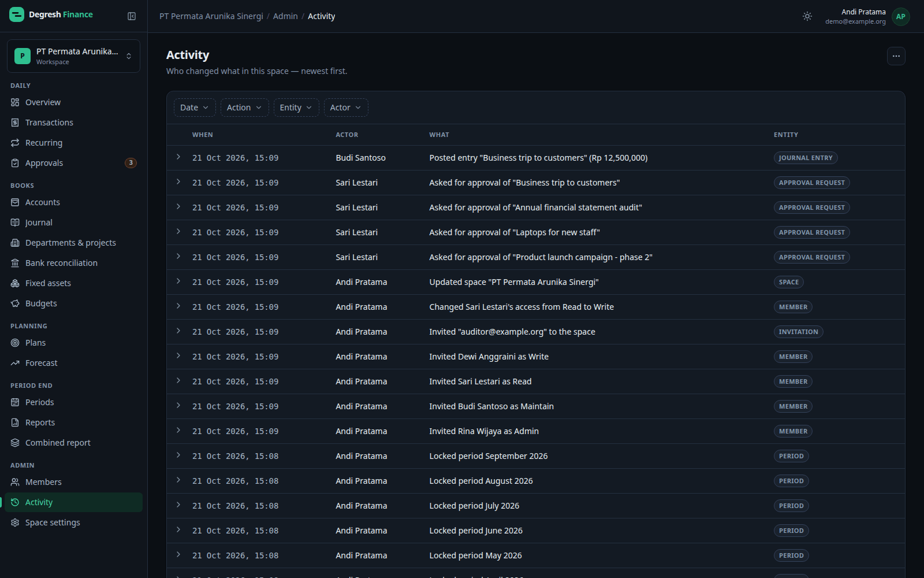Viewport: 924px width, 578px height.
Task: Open the Periods sidebar item
Action: coord(73,402)
